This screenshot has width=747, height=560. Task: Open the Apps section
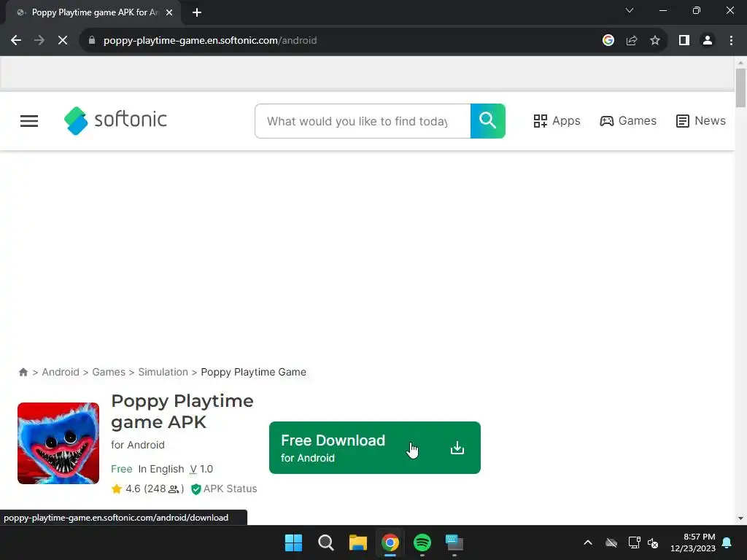[557, 121]
